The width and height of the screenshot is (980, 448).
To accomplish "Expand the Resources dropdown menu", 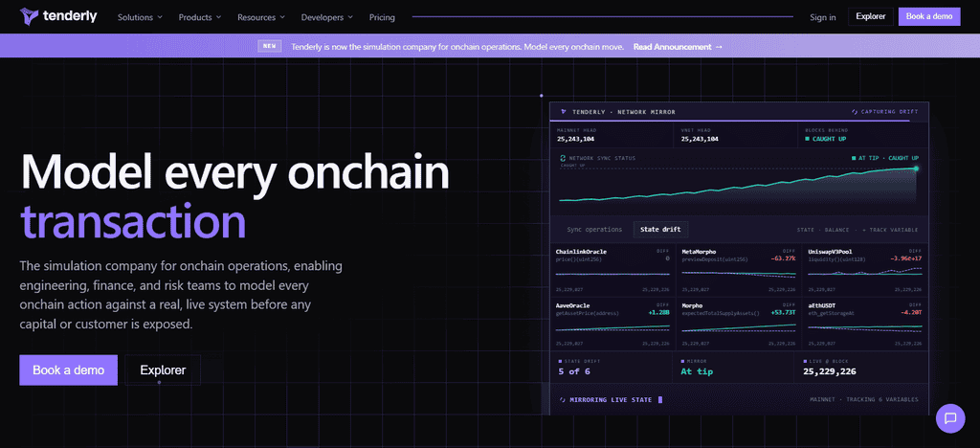I will (261, 17).
